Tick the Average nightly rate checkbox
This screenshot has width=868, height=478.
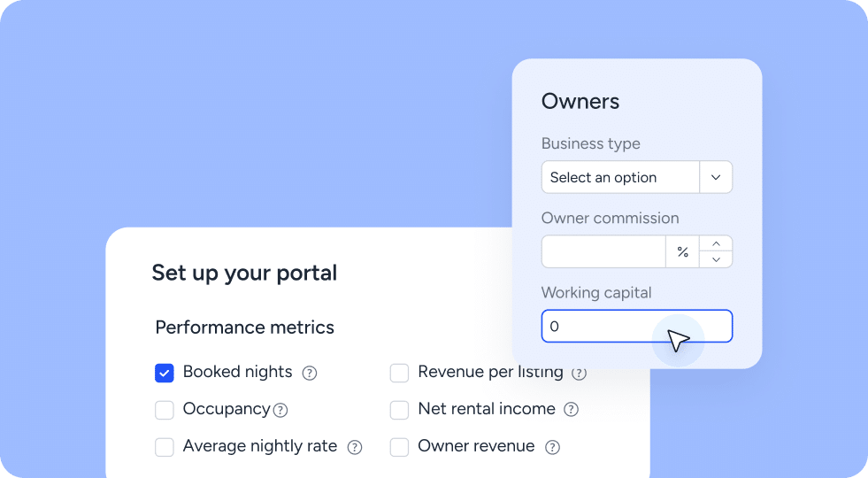[165, 447]
